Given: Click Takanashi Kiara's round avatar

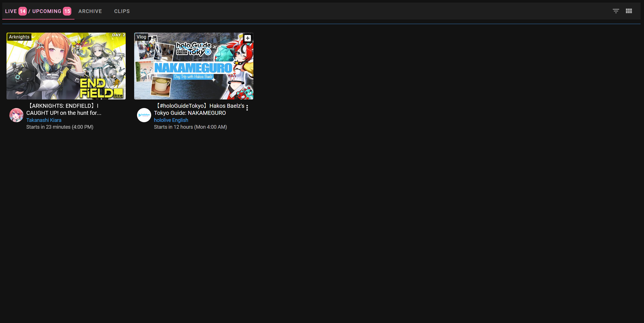Looking at the screenshot, I should (x=16, y=115).
